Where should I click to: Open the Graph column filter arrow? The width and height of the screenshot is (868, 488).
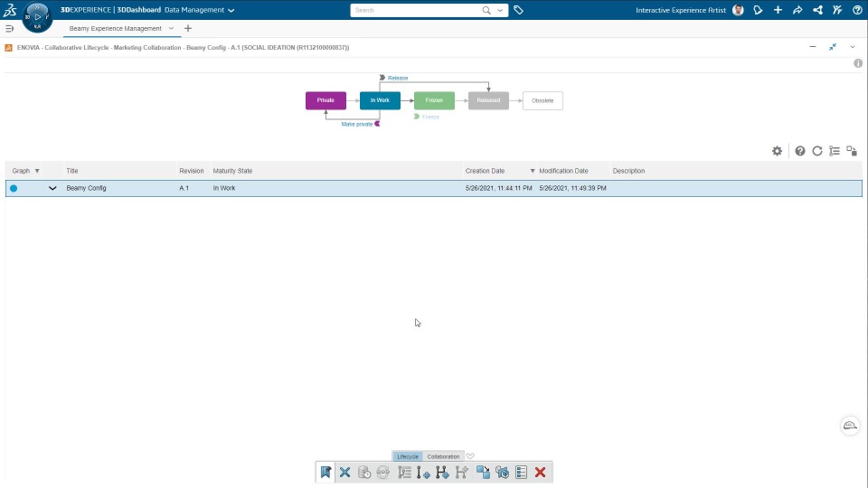click(37, 171)
